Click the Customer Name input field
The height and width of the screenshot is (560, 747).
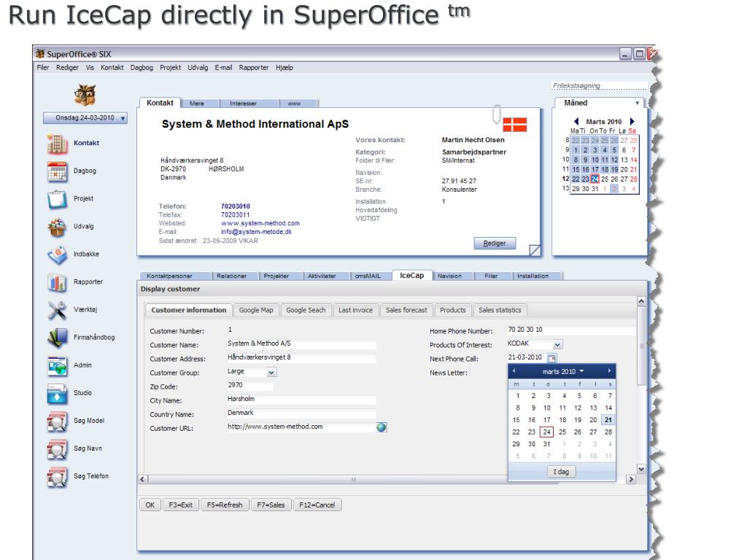point(301,344)
